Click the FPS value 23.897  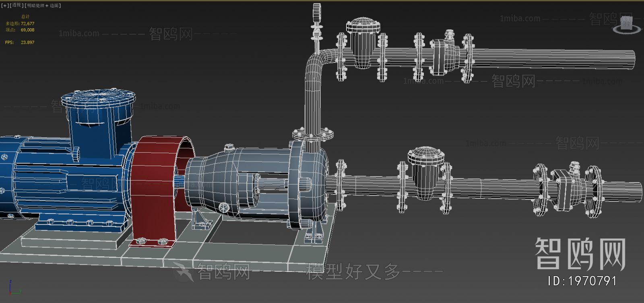coord(27,42)
